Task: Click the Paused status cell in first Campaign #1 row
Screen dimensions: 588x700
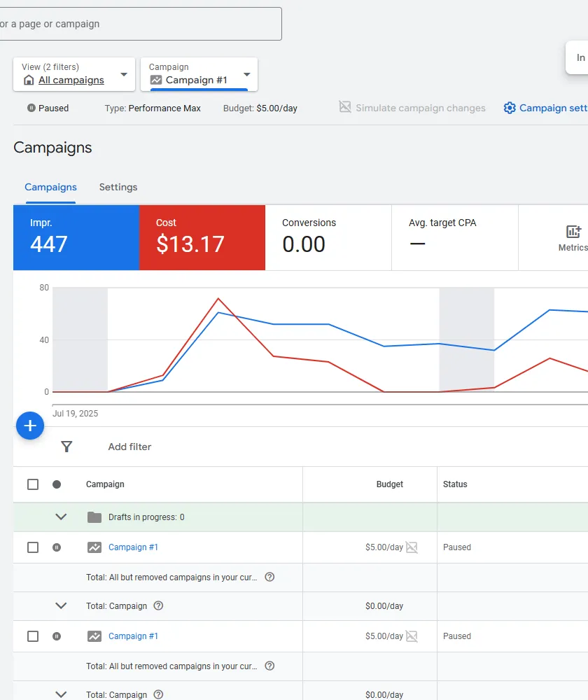Action: coord(456,547)
